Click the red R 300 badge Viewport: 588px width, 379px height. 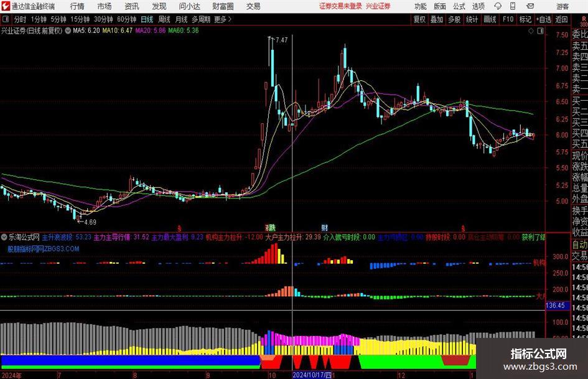[x=584, y=21]
